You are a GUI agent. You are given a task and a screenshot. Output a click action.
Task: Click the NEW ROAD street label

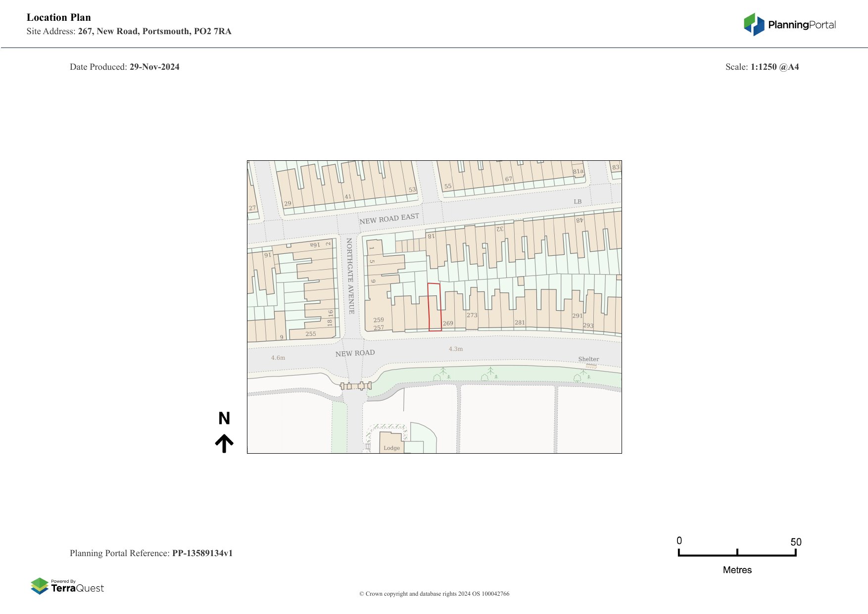355,353
